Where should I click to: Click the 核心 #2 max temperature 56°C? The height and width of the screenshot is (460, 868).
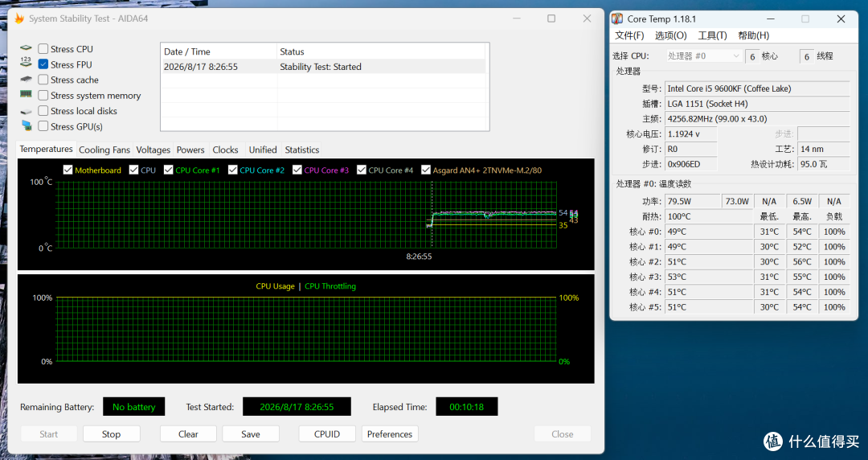pyautogui.click(x=801, y=261)
